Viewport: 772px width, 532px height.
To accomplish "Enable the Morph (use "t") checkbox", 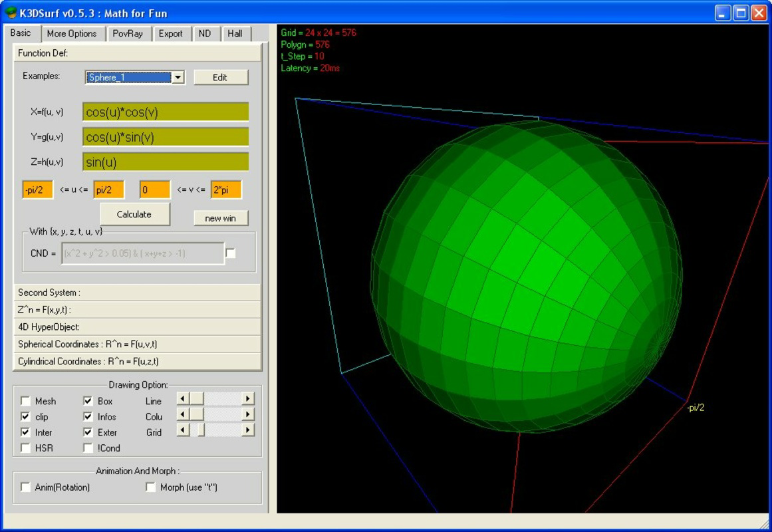I will tap(151, 487).
